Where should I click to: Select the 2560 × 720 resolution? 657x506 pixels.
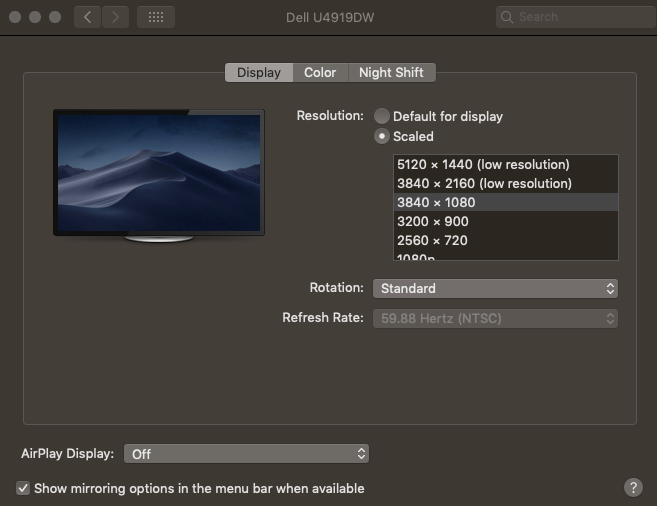pyautogui.click(x=506, y=240)
